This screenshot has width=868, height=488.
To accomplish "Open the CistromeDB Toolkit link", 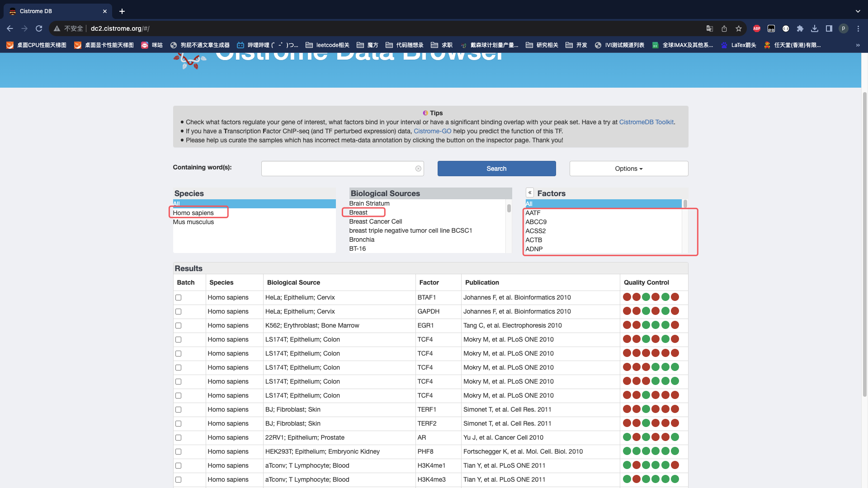I will (x=646, y=122).
